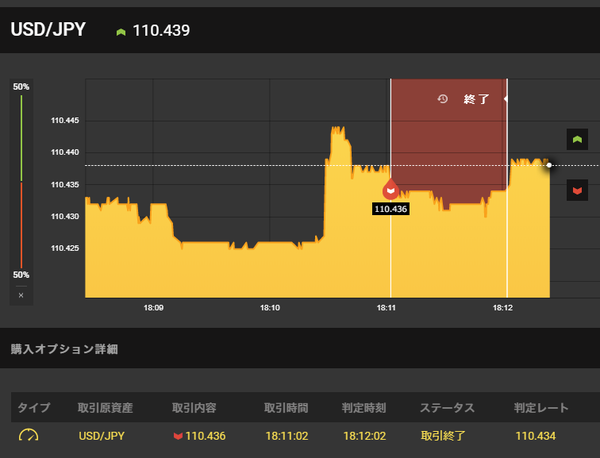Click the 18:12 time axis label
600x458 pixels.
[x=502, y=308]
